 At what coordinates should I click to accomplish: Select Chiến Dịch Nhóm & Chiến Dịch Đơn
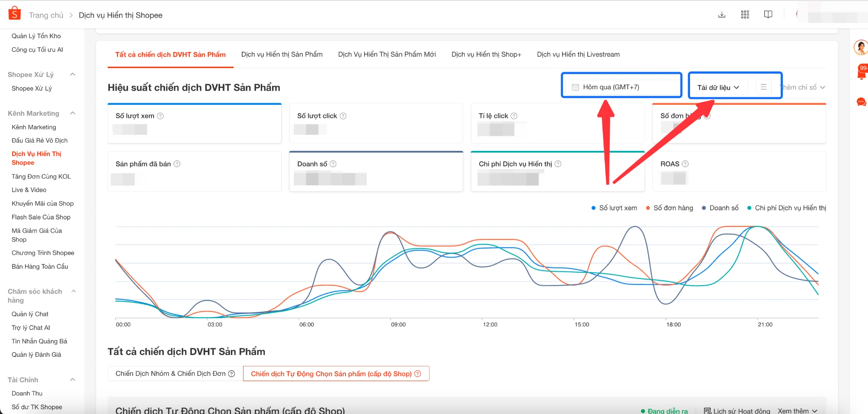tap(175, 374)
